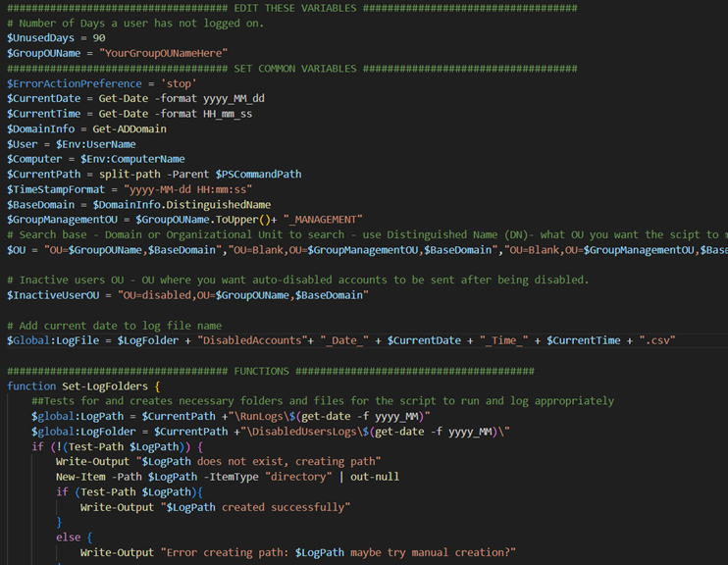
Task: Click the Inactive users OU comment
Action: [297, 280]
